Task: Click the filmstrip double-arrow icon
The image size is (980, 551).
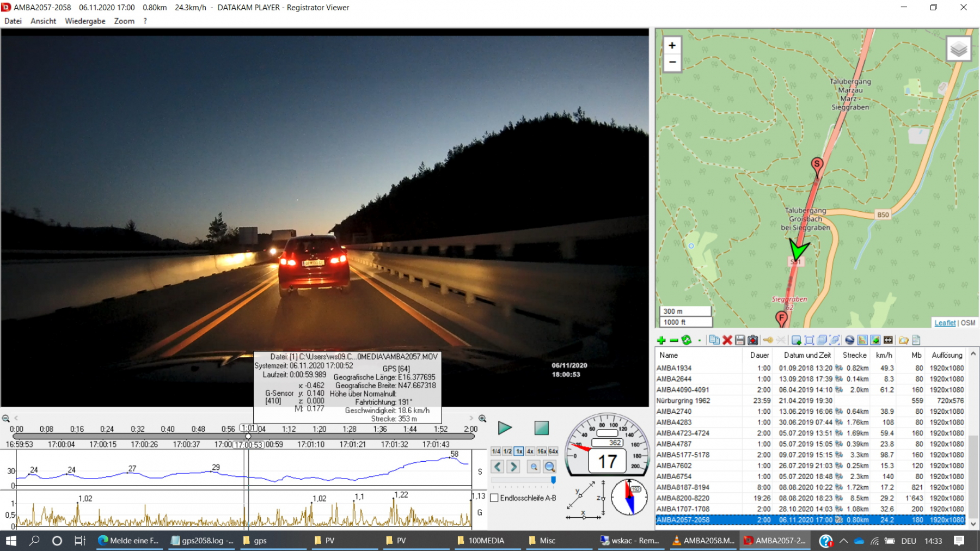Action: pyautogui.click(x=889, y=340)
